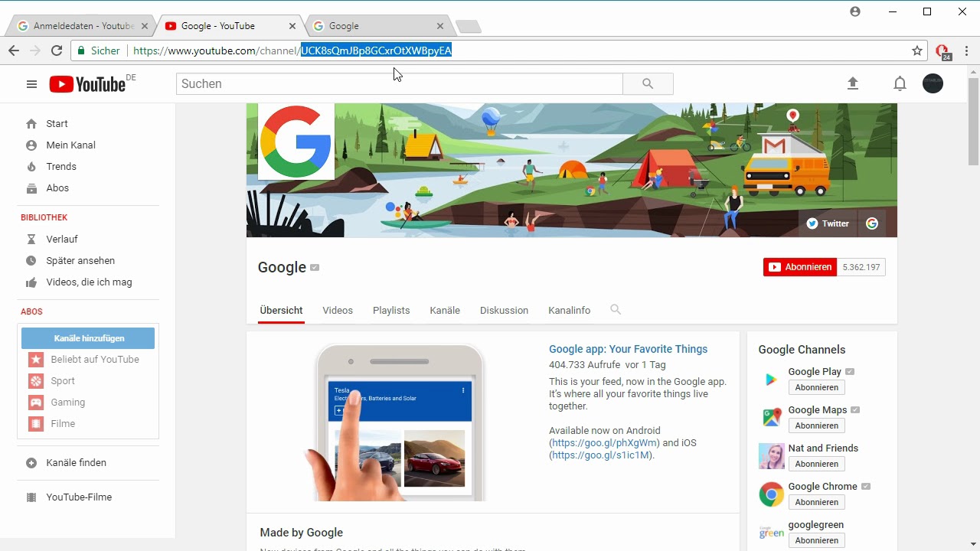980x551 pixels.
Task: Click the page vertical scrollbar
Action: (x=973, y=121)
